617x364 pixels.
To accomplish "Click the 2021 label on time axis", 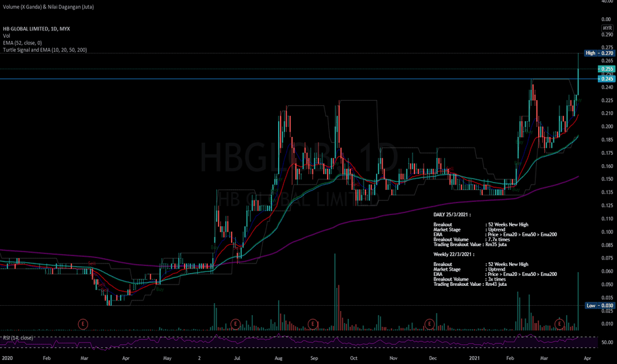I will [474, 358].
